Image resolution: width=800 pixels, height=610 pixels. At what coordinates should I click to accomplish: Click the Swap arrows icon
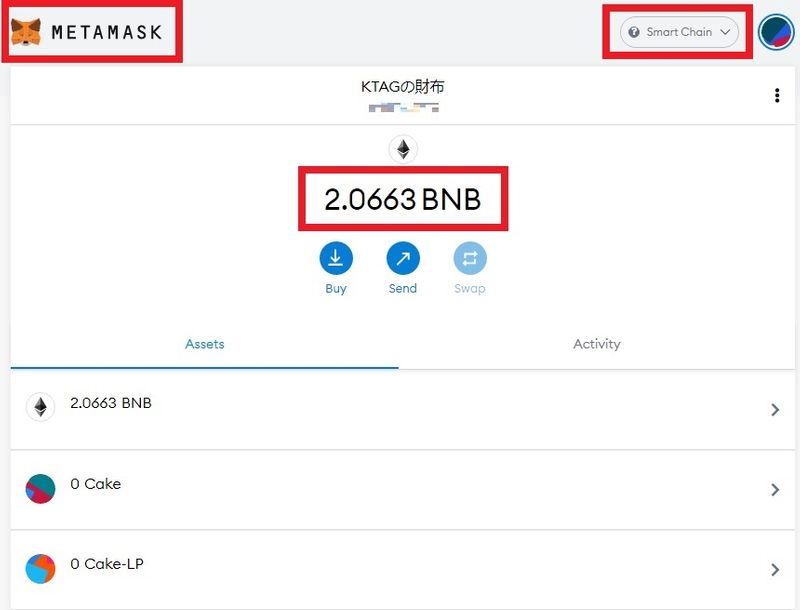(x=470, y=259)
